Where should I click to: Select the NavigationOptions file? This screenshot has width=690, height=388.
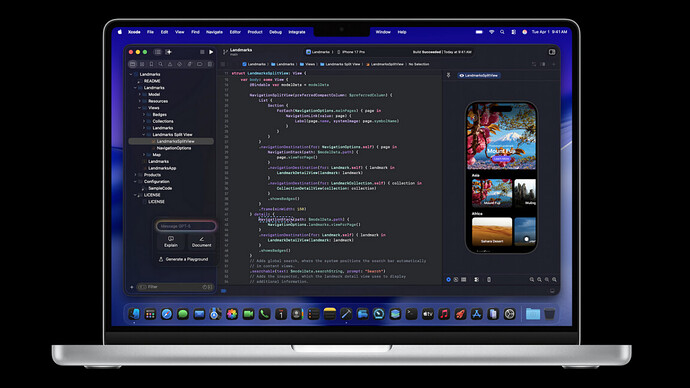pyautogui.click(x=174, y=148)
